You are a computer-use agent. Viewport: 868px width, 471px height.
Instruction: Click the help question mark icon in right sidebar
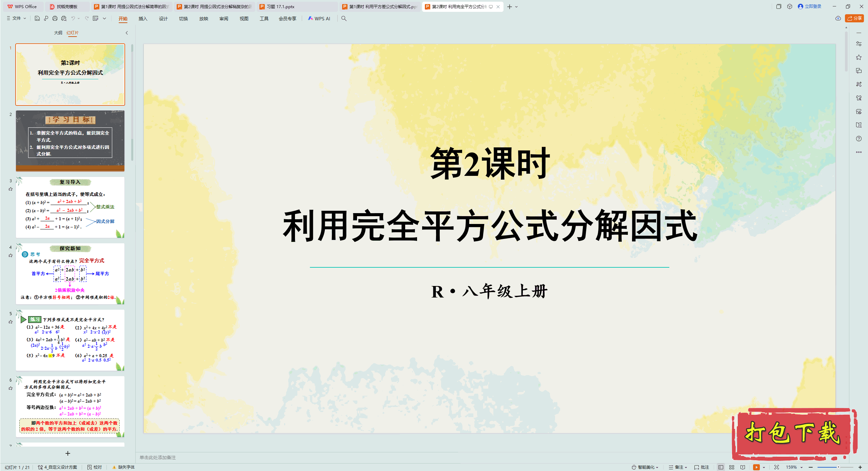859,139
